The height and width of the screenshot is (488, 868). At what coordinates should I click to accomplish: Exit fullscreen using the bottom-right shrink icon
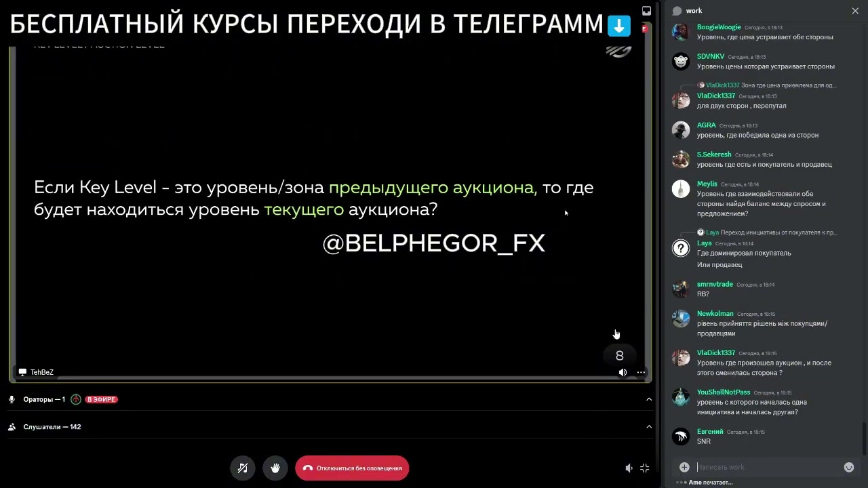point(645,468)
